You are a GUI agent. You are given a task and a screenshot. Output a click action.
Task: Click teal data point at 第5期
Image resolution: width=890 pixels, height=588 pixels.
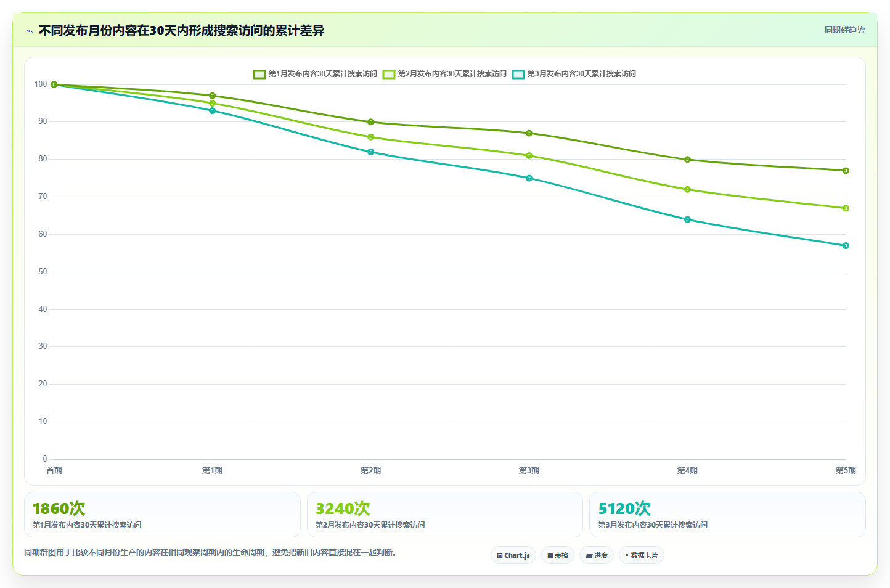[x=846, y=246]
